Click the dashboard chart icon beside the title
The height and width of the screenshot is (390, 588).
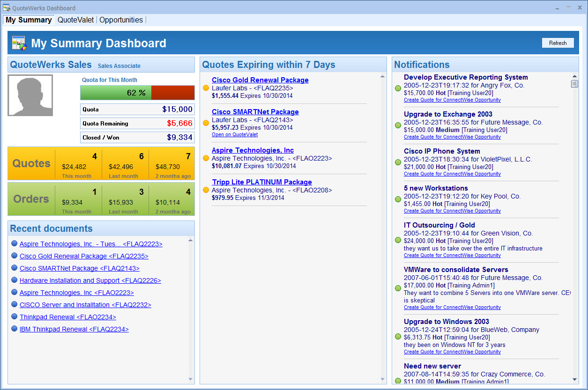[x=19, y=43]
